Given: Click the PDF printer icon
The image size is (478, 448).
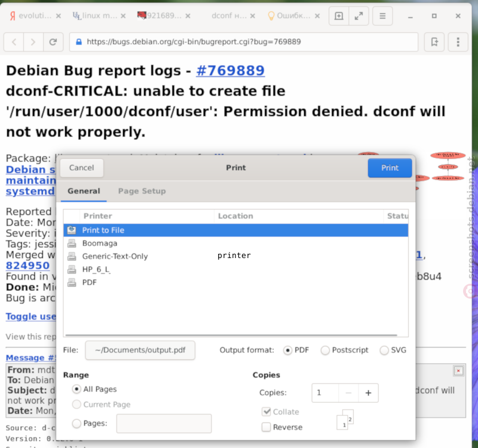Looking at the screenshot, I should coord(72,283).
